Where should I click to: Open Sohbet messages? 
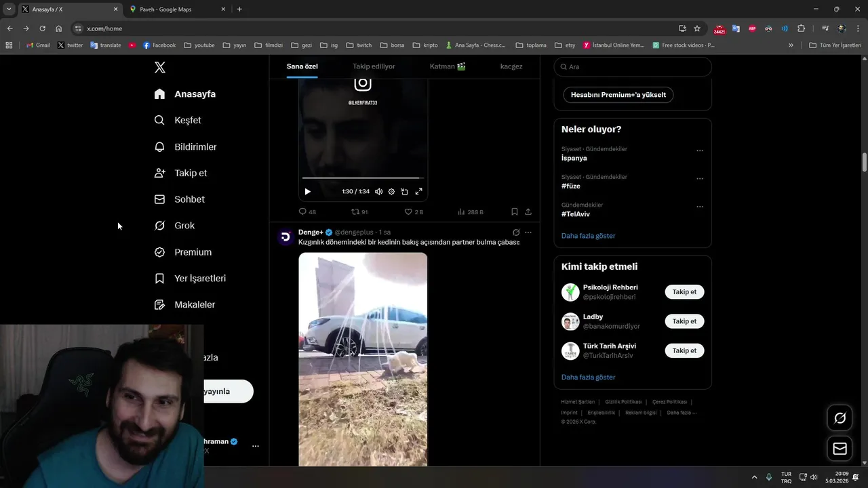(x=180, y=199)
